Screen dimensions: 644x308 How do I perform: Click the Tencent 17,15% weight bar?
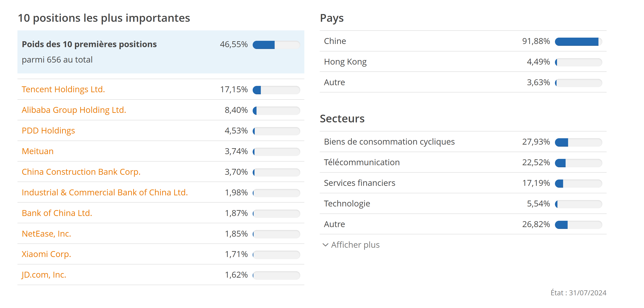(276, 90)
